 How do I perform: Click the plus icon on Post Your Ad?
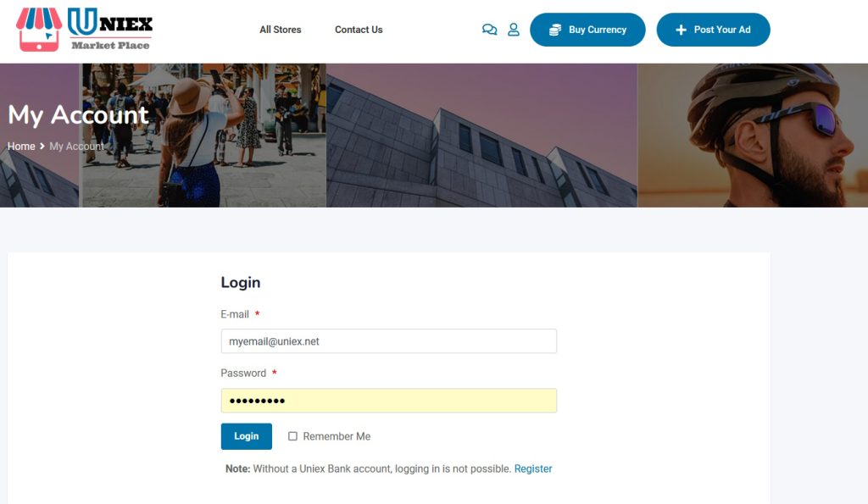coord(681,30)
